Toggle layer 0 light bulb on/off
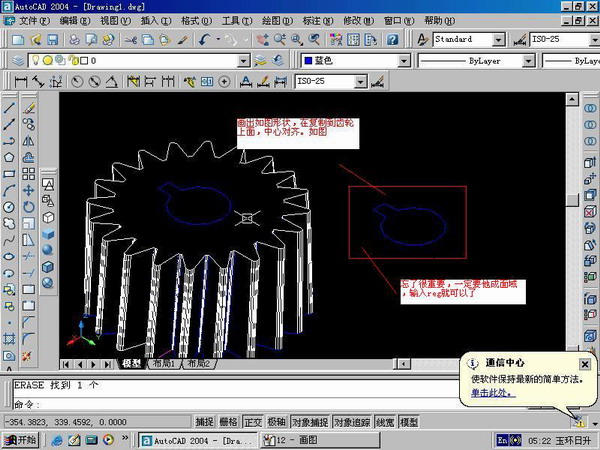 [x=36, y=60]
